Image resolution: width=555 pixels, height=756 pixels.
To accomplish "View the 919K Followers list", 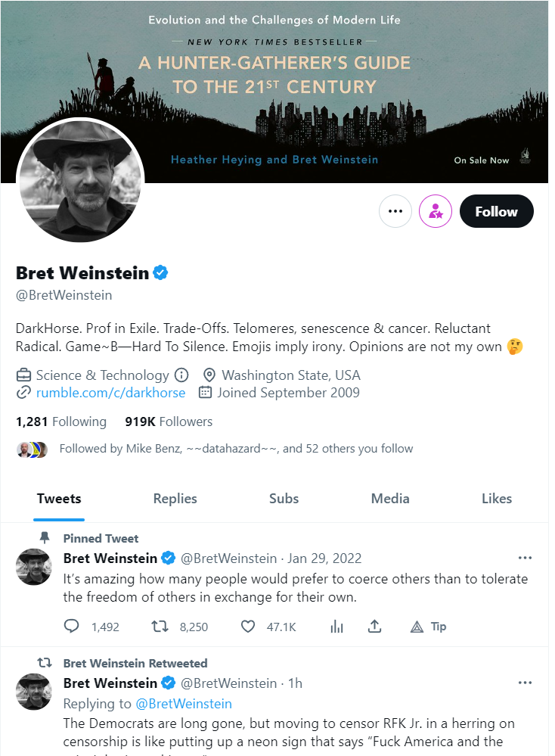I will (x=169, y=422).
